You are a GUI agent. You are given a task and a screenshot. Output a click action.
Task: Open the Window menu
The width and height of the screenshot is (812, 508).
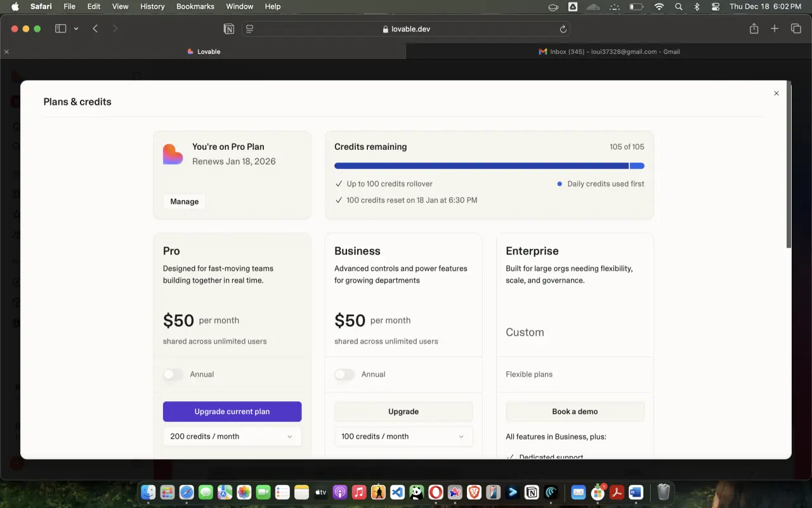coord(240,6)
